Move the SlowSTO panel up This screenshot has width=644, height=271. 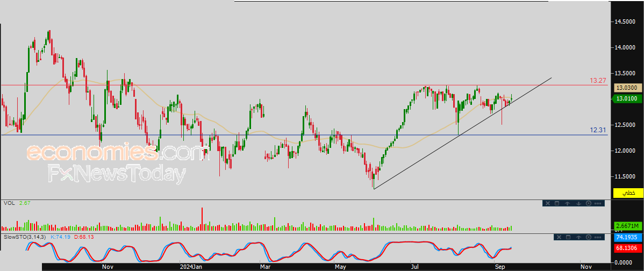pos(579,237)
